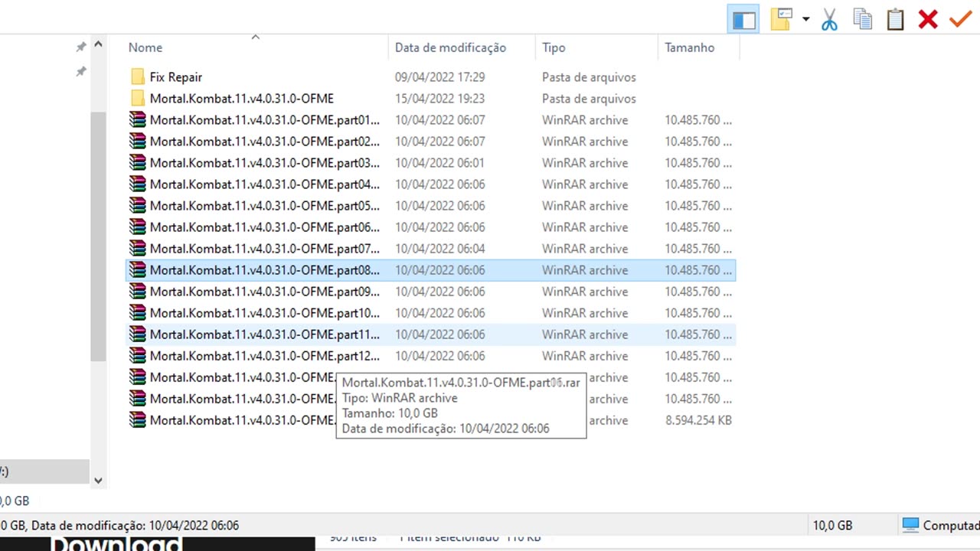
Task: Click the size value 8.594.254 KB
Action: click(698, 419)
